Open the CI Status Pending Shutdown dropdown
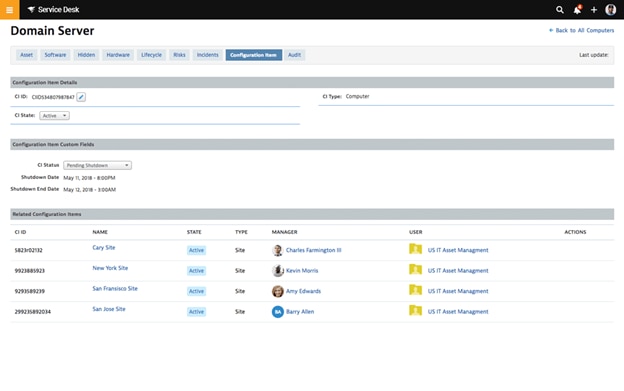The height and width of the screenshot is (391, 624). pos(98,165)
